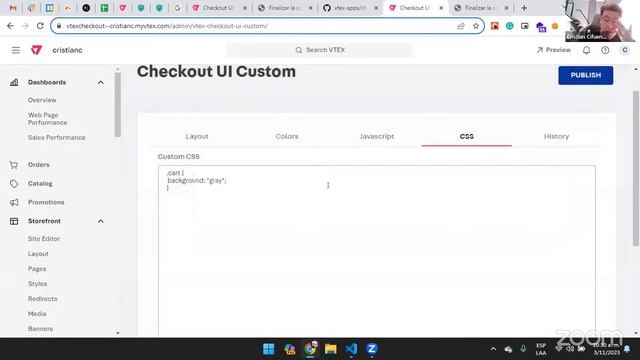Switch to the Javascript tab
Screen dimensions: 640x360
377,136
